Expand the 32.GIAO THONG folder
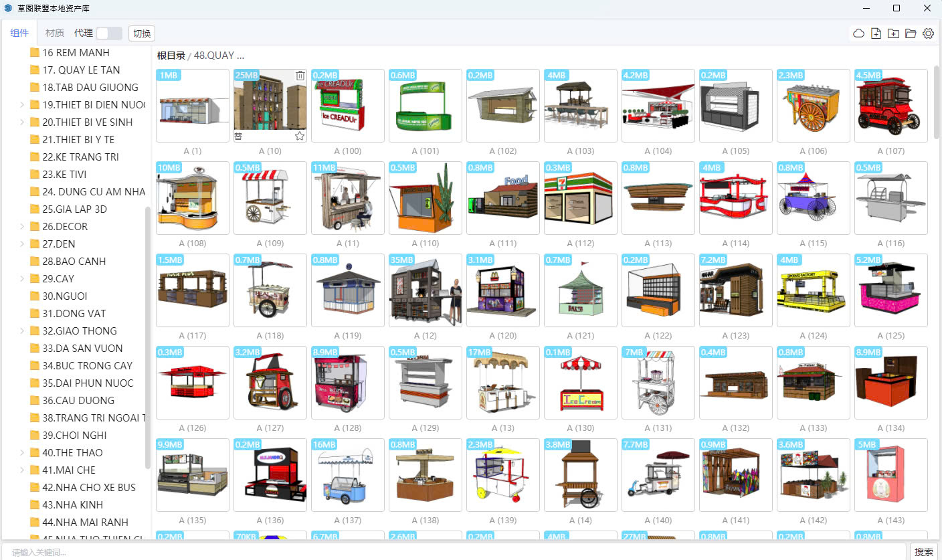942x560 pixels. [x=22, y=331]
